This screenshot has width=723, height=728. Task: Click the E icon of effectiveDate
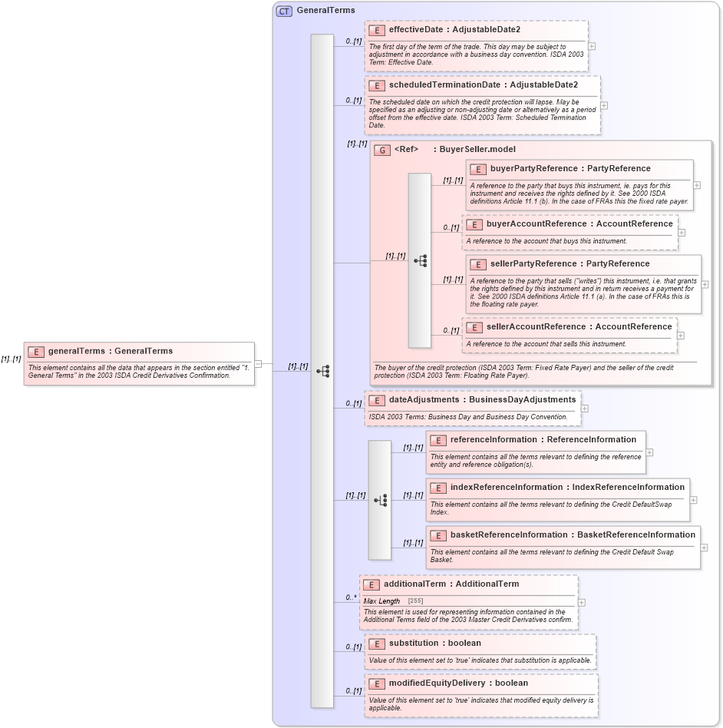377,31
